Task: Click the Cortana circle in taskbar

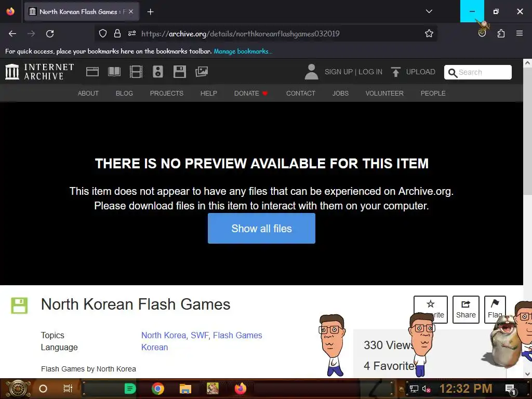Action: point(43,389)
